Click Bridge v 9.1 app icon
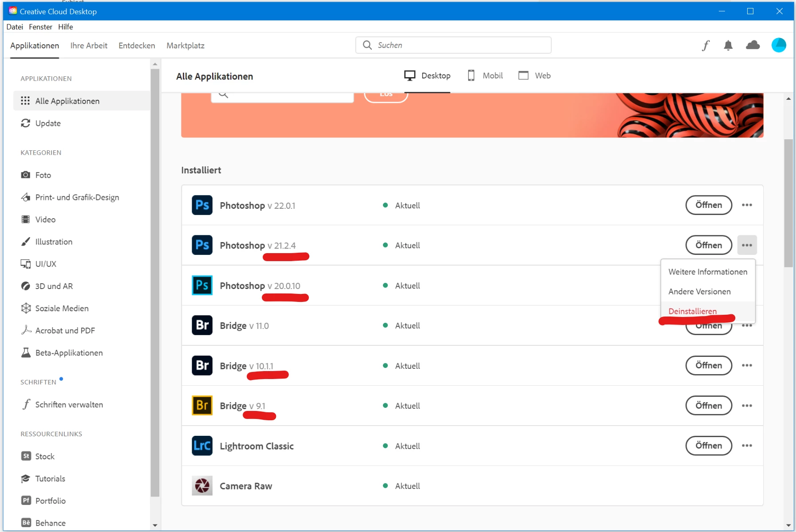Image resolution: width=796 pixels, height=532 pixels. [202, 405]
